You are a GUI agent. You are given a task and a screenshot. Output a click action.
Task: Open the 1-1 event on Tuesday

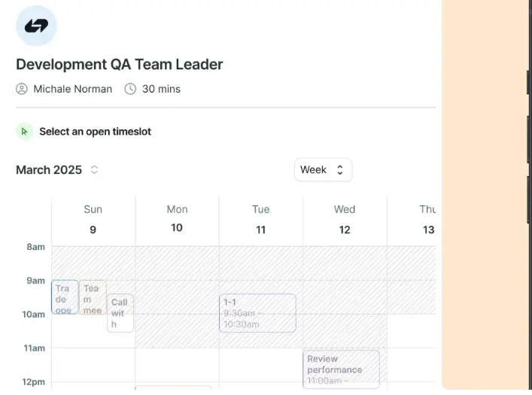coord(257,313)
